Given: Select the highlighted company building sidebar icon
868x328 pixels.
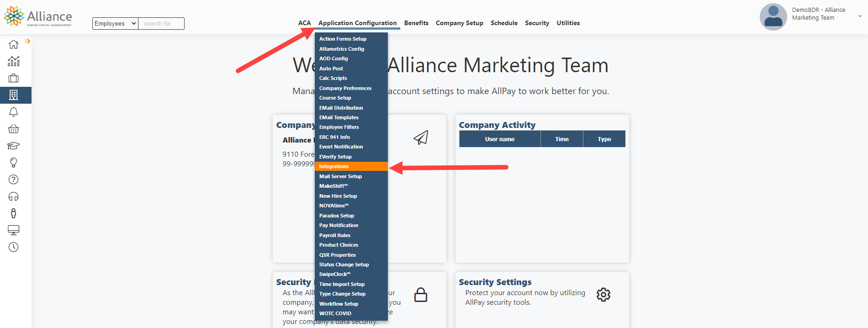Looking at the screenshot, I should [14, 95].
